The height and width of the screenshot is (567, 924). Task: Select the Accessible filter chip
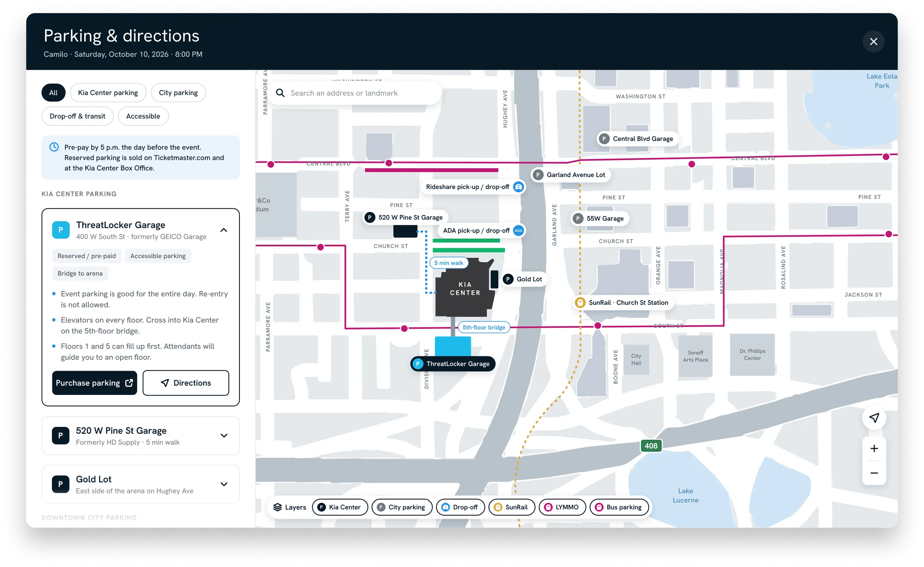click(x=143, y=116)
